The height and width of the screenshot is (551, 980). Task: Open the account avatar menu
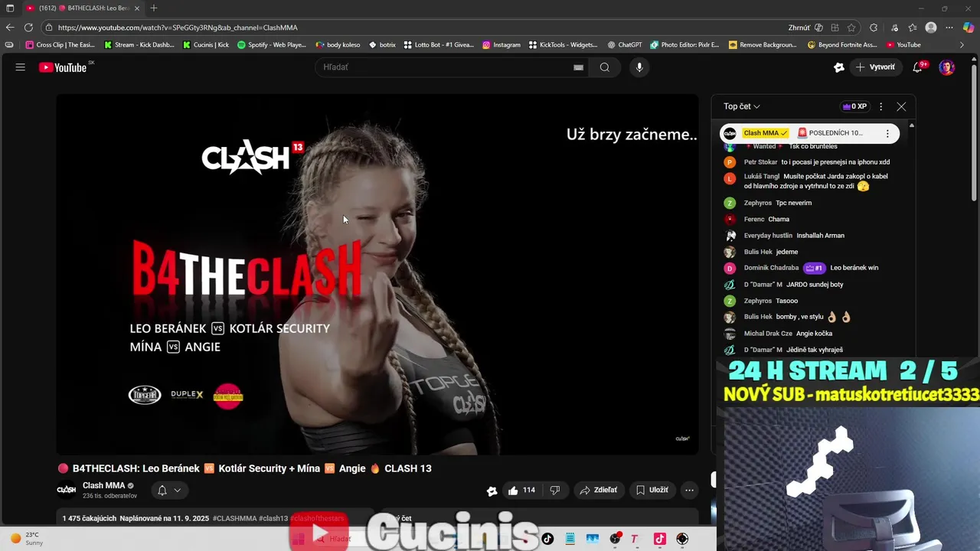tap(947, 67)
